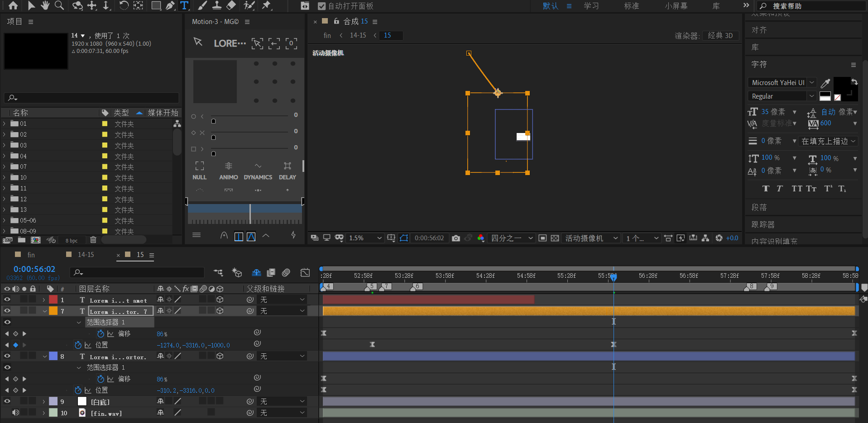Click the timeline layer search field

(137, 272)
